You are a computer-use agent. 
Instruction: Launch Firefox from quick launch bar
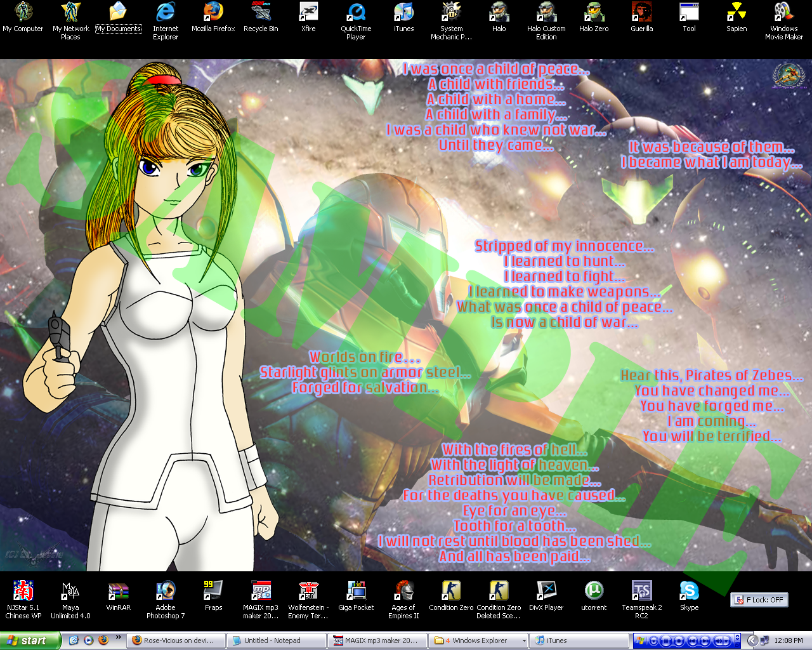coord(103,640)
